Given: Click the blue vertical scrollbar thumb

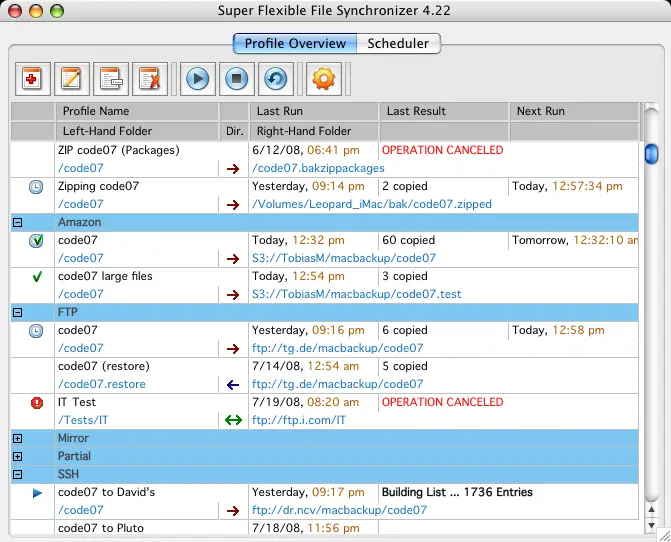Looking at the screenshot, I should click(x=651, y=154).
